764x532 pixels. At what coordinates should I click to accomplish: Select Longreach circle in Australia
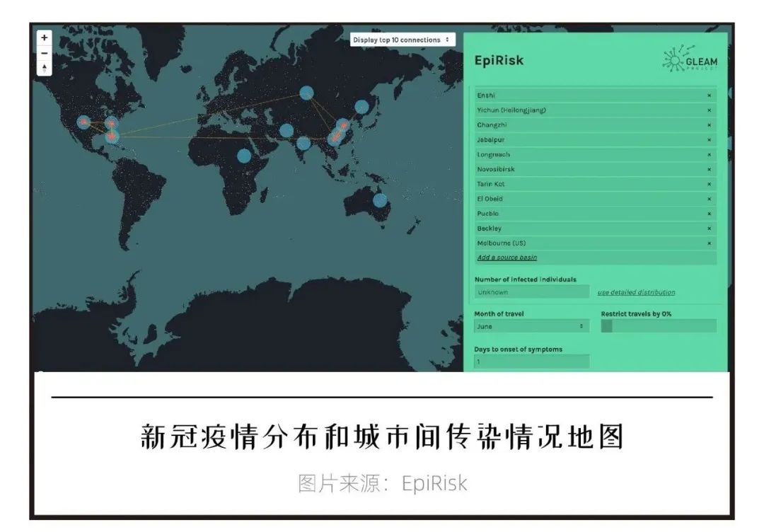click(x=380, y=200)
